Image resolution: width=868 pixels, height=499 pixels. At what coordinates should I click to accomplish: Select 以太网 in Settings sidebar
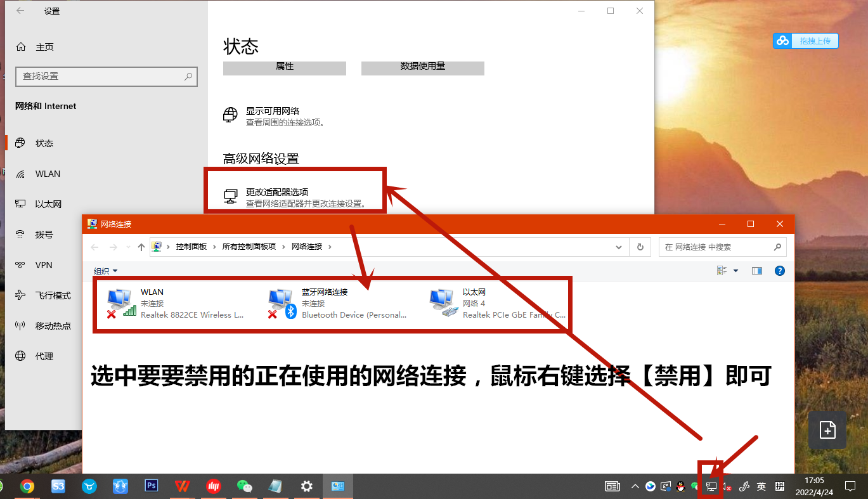(107, 204)
